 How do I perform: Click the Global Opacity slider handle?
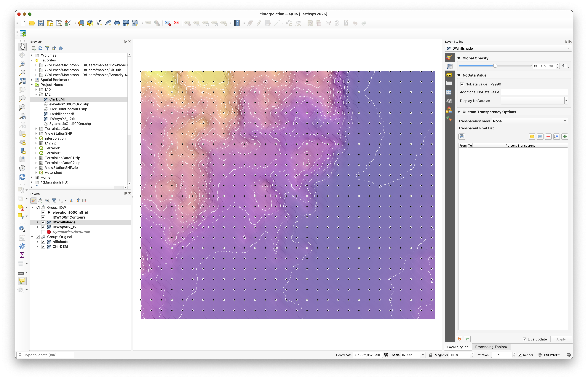[495, 66]
